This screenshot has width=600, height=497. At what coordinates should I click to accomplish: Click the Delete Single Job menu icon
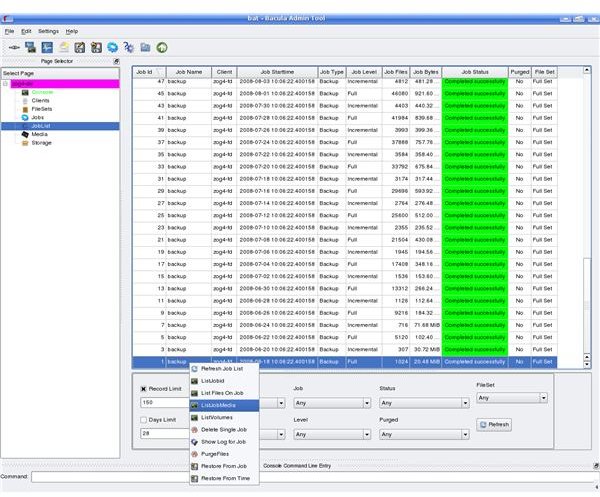(x=194, y=430)
